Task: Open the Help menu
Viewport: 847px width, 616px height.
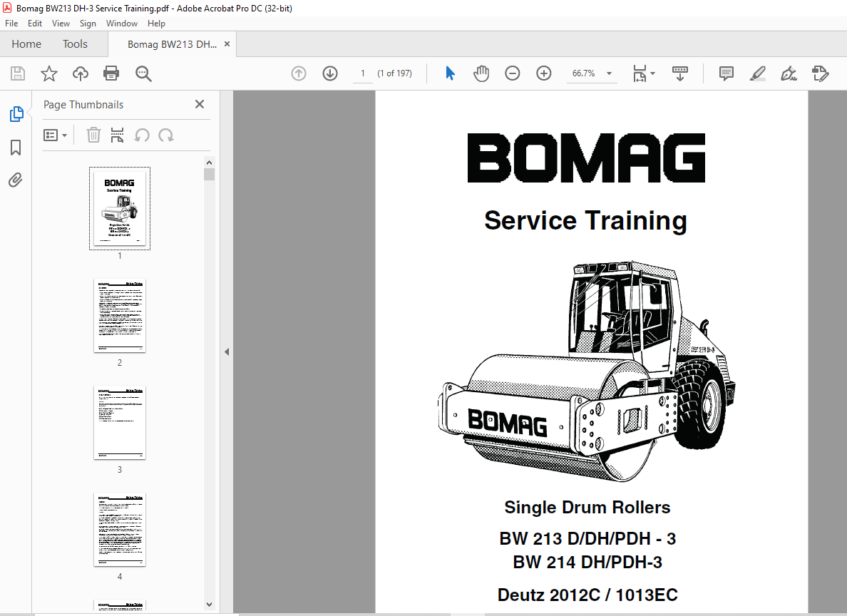Action: (156, 24)
